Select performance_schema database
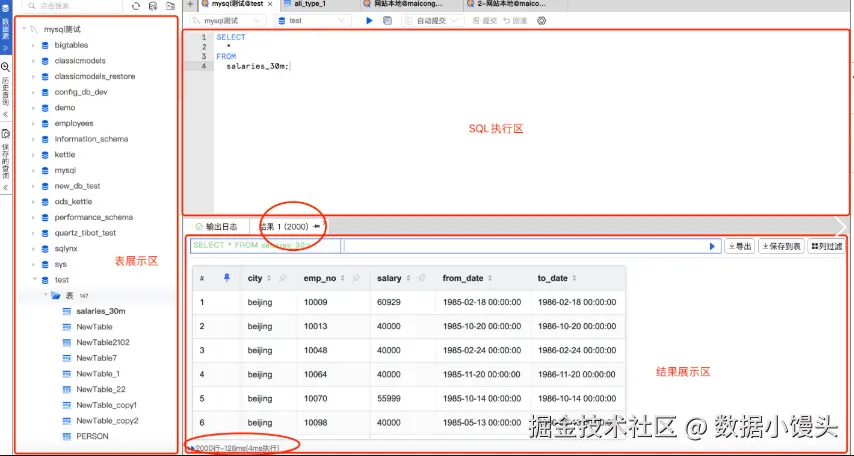Image resolution: width=854 pixels, height=456 pixels. pos(94,217)
